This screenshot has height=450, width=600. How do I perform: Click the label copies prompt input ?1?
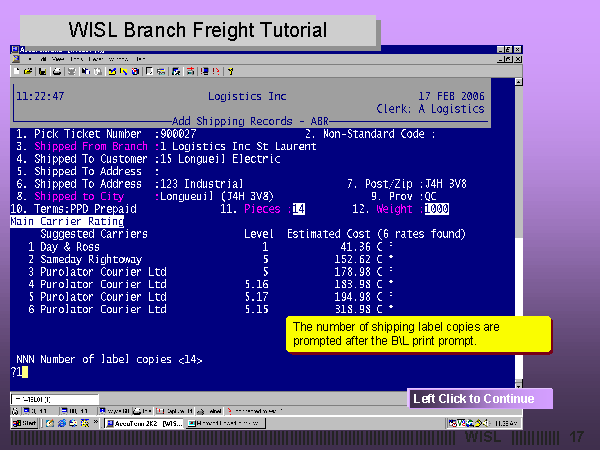(19, 372)
